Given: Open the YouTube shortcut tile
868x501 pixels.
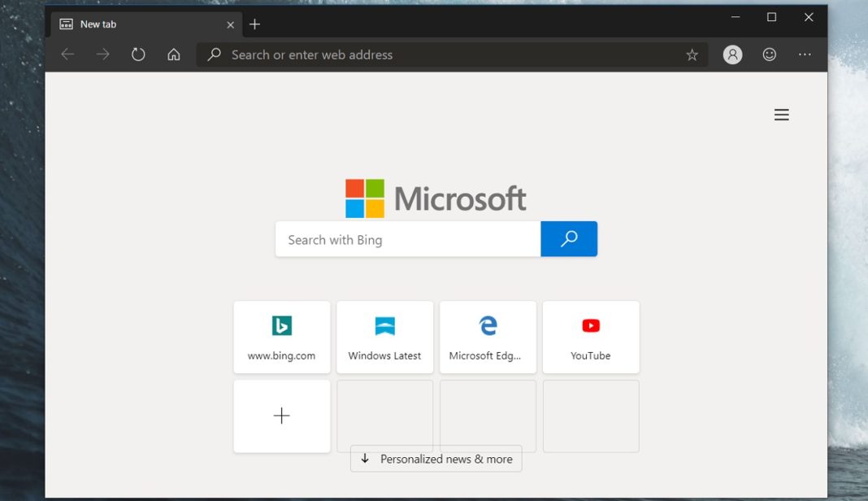Looking at the screenshot, I should [x=591, y=337].
